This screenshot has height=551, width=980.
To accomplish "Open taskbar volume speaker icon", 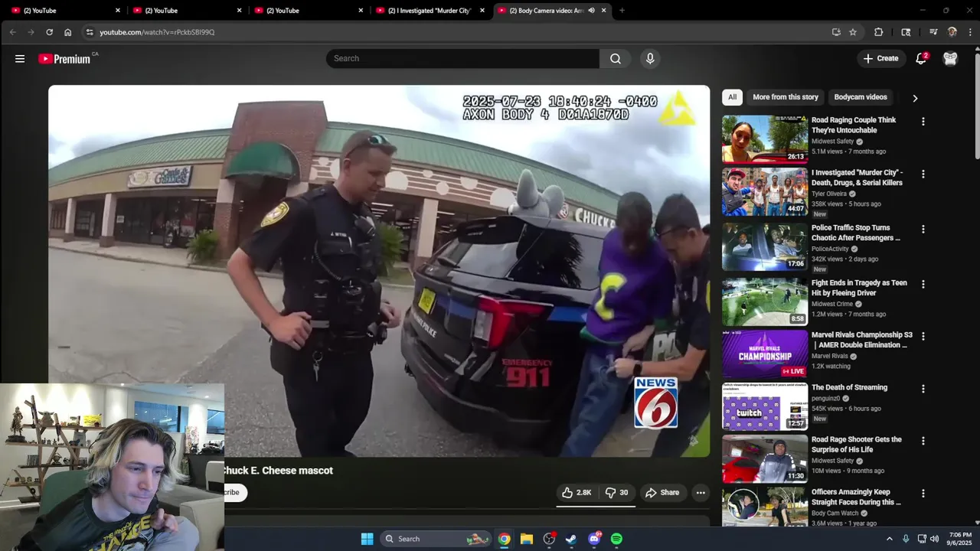I will (934, 539).
